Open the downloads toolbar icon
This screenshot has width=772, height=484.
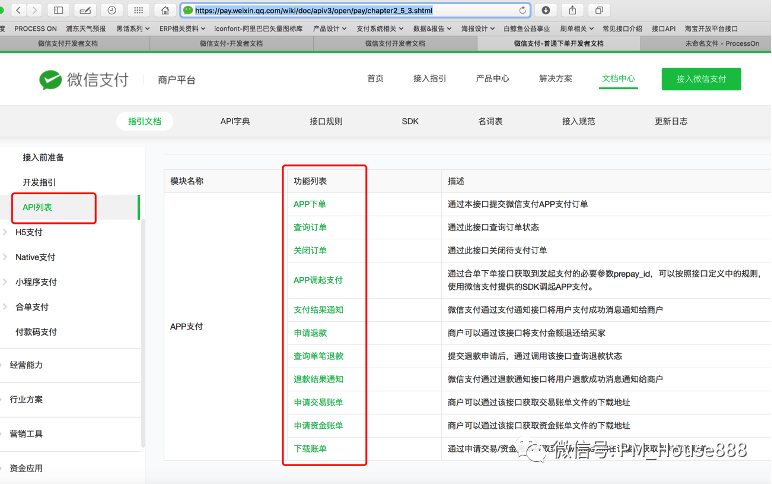(x=546, y=10)
